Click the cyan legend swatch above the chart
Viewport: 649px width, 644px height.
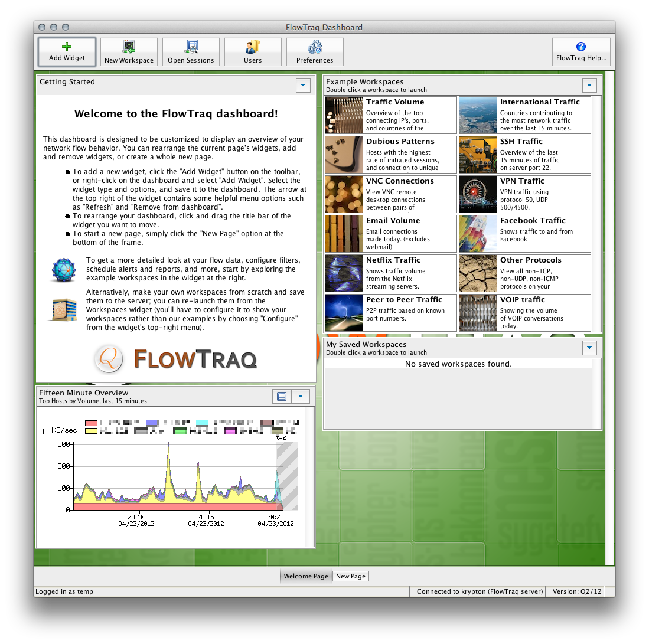tap(202, 423)
